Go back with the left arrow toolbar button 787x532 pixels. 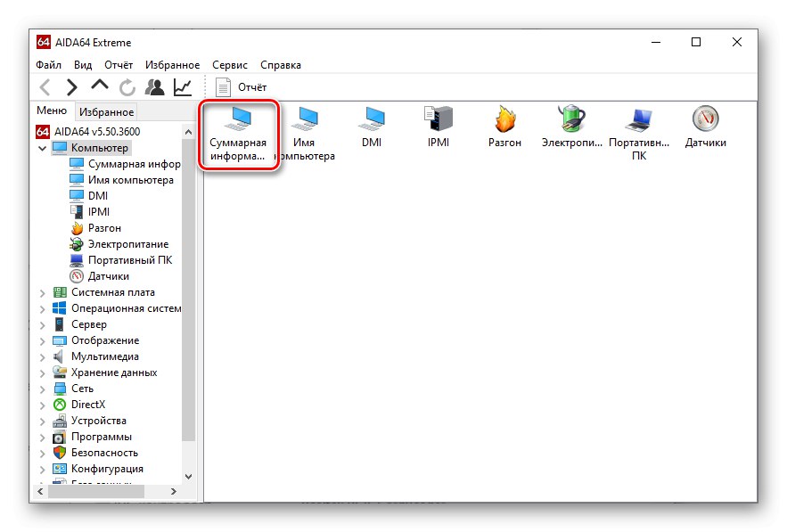point(45,87)
